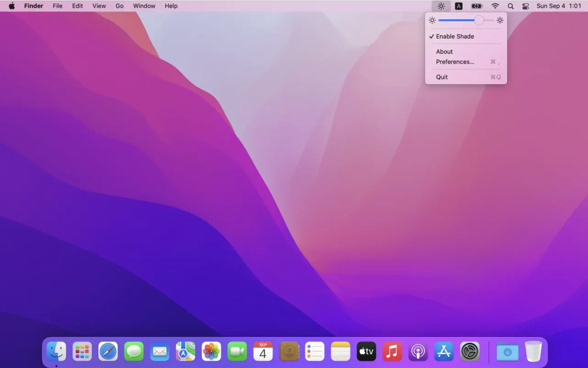588x368 pixels.
Task: Open the battery status menu
Action: coord(476,6)
